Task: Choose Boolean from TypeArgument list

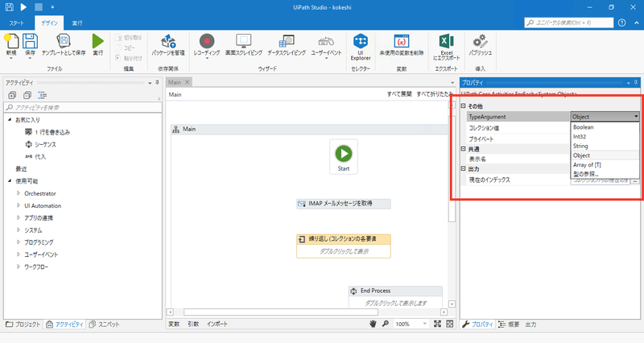Action: pyautogui.click(x=583, y=127)
